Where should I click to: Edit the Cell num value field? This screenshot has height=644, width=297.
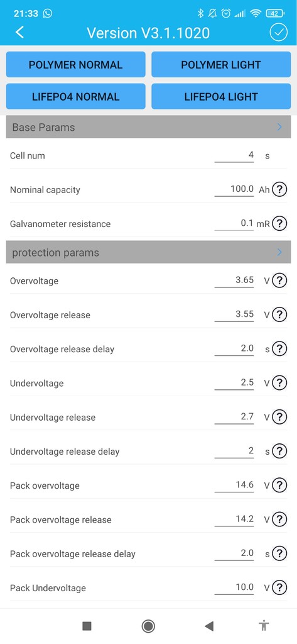tap(234, 155)
